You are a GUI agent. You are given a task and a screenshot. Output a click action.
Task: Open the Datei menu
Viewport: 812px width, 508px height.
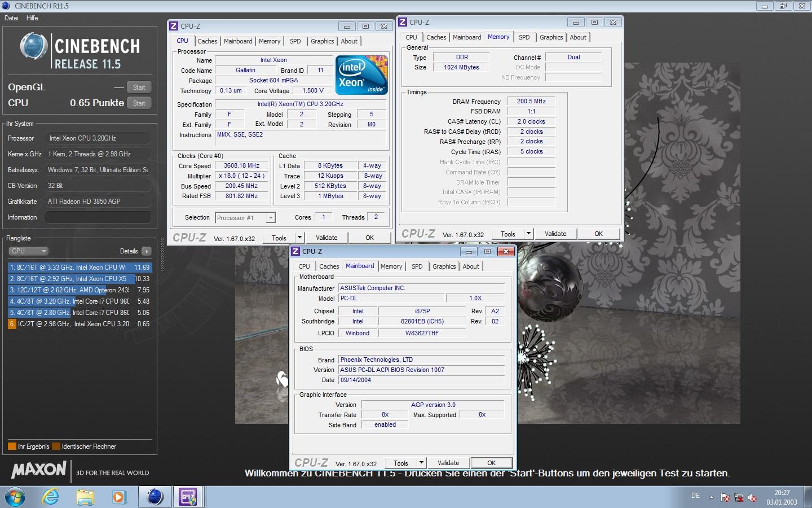(11, 18)
